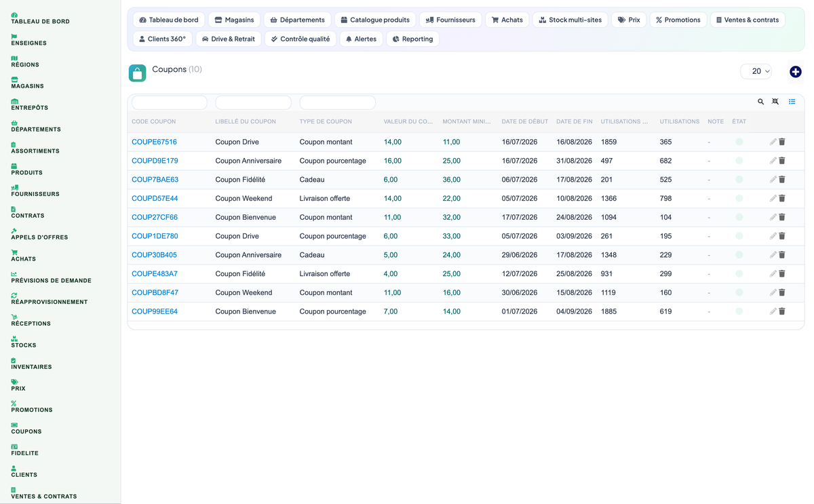Go to the Stock multi-sites tab
This screenshot has width=814, height=504.
click(570, 20)
